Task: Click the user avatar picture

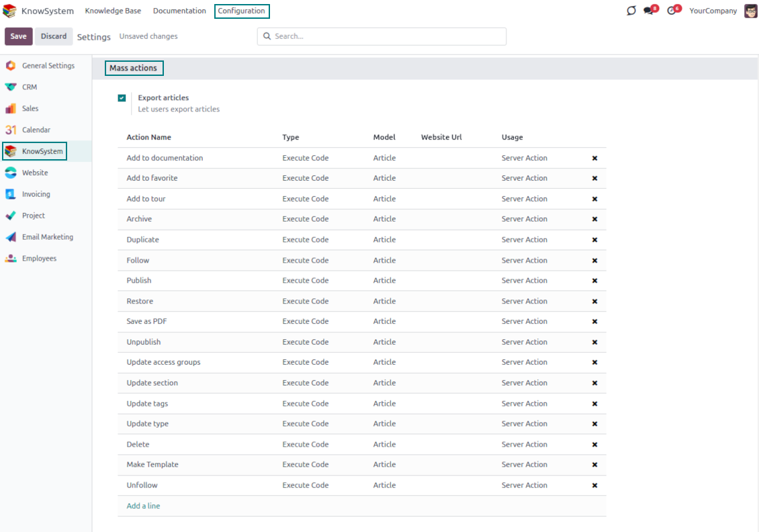Action: click(x=750, y=11)
